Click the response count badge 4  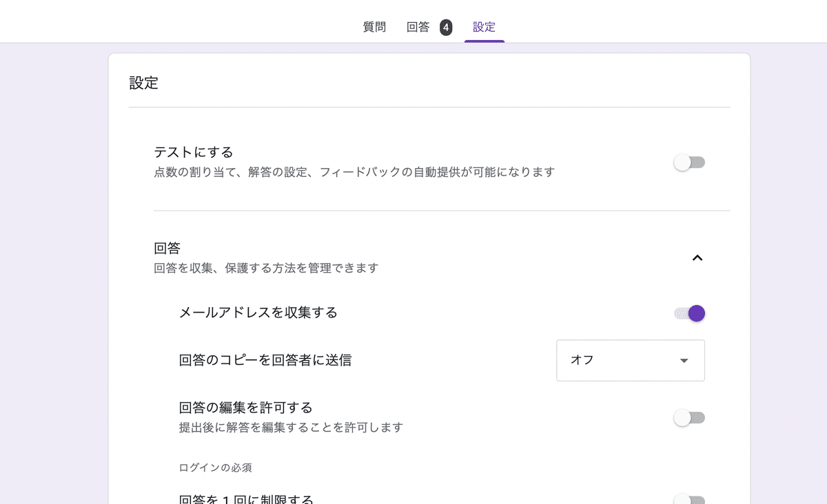point(446,28)
